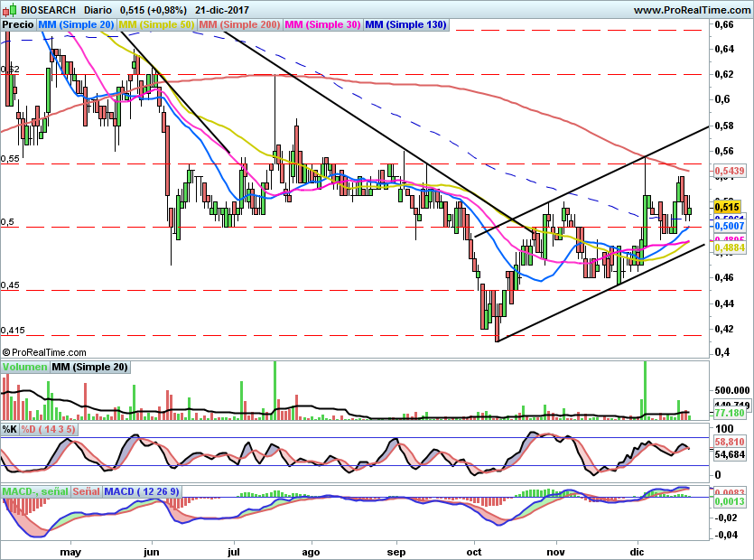Click the MACD-, señal histogram label
Screen dimensions: 754x560
[35, 491]
